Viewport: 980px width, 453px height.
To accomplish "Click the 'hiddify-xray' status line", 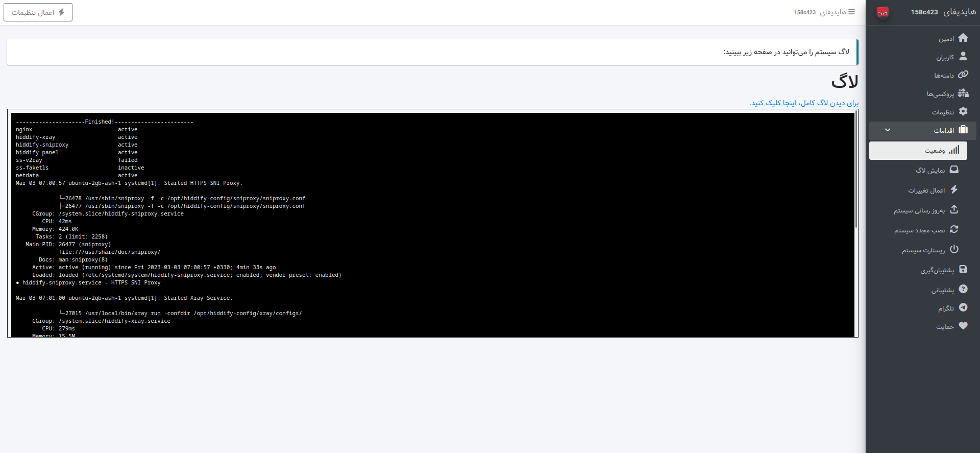I will (x=77, y=137).
